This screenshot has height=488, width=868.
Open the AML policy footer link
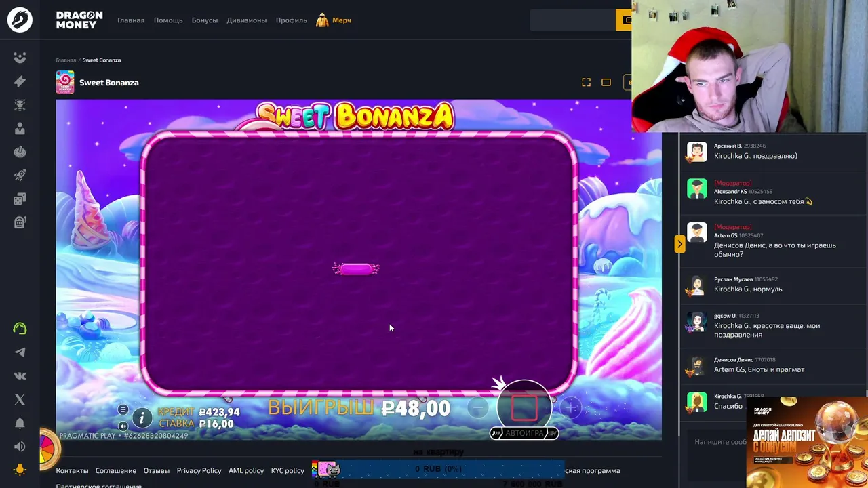(246, 470)
